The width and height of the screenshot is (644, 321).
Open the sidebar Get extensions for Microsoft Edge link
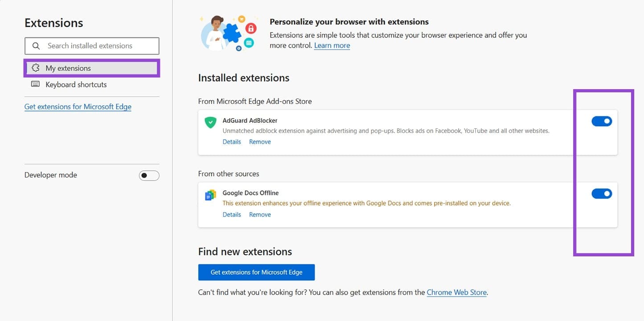[x=78, y=107]
